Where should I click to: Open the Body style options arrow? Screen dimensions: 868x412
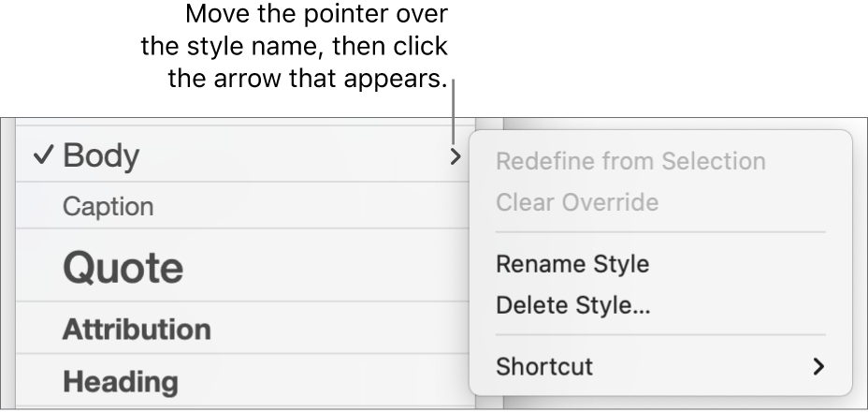[x=455, y=156]
